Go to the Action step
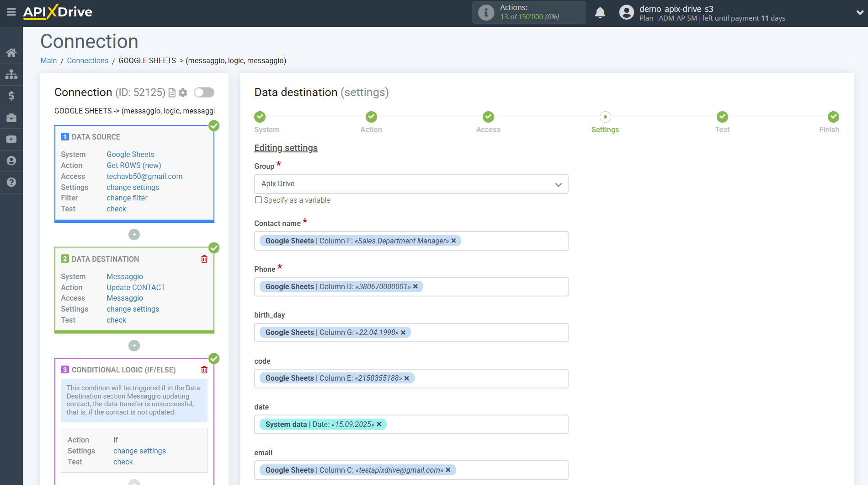The image size is (868, 485). click(371, 117)
